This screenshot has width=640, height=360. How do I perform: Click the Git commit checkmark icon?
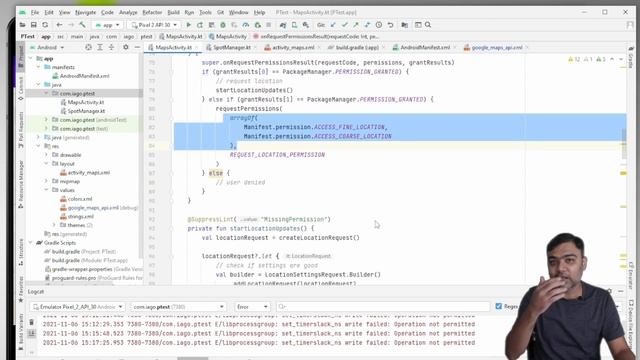point(344,25)
